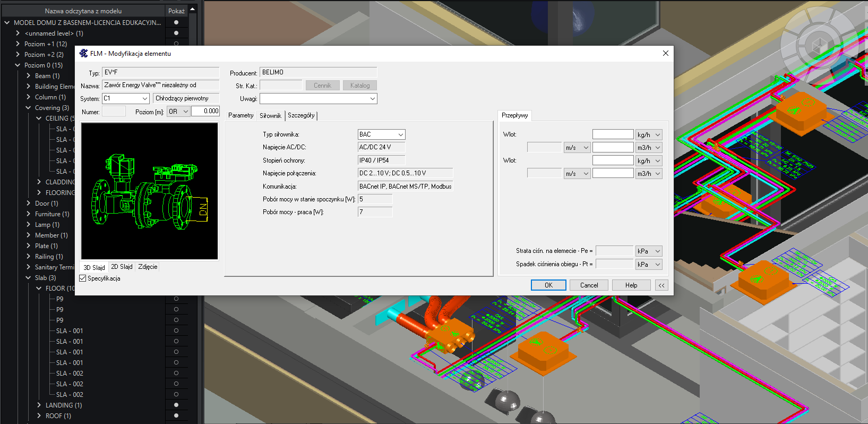Click the FLM dialog title bar icon

pyautogui.click(x=83, y=54)
